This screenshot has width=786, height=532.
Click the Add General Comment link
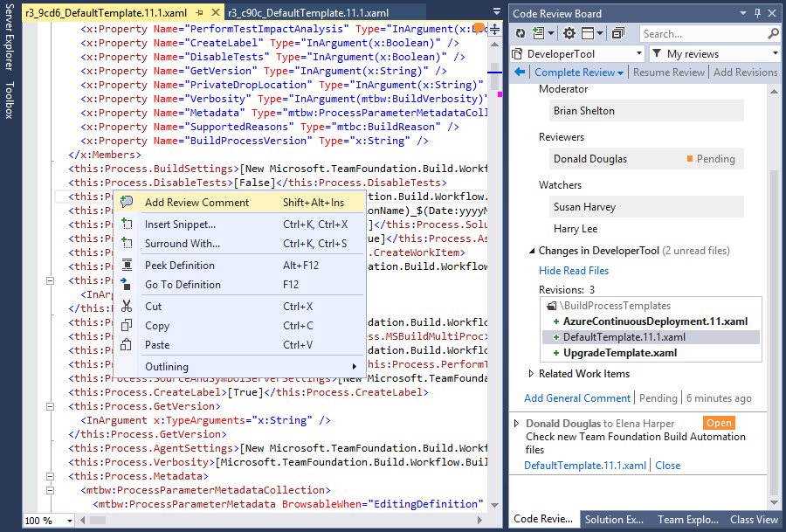pyautogui.click(x=576, y=398)
